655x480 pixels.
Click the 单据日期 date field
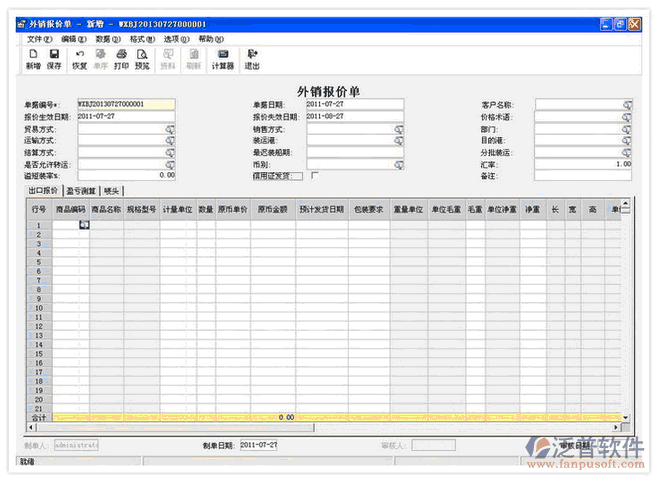353,104
